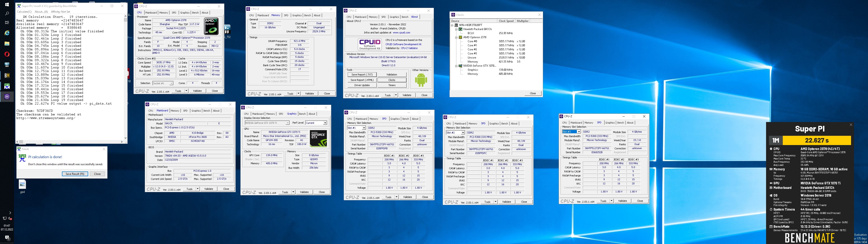
Task: Click motherboard icon beside Hewlett-Packard 0A1Ch
Action: point(461,29)
